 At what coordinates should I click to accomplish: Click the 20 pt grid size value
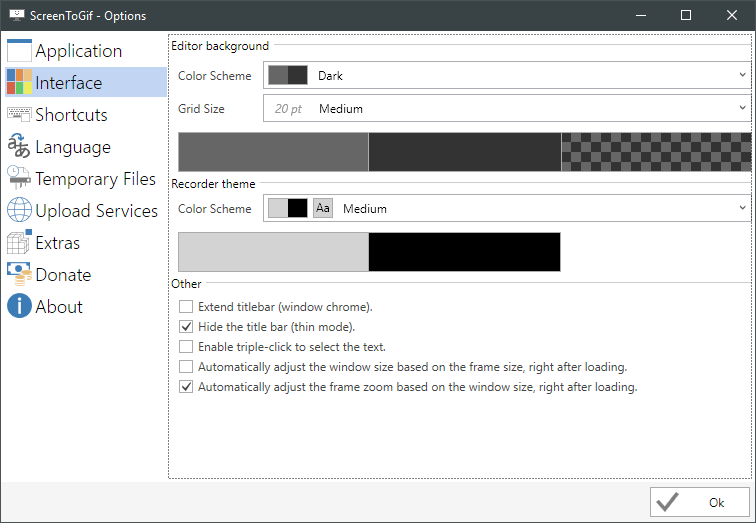pyautogui.click(x=288, y=109)
